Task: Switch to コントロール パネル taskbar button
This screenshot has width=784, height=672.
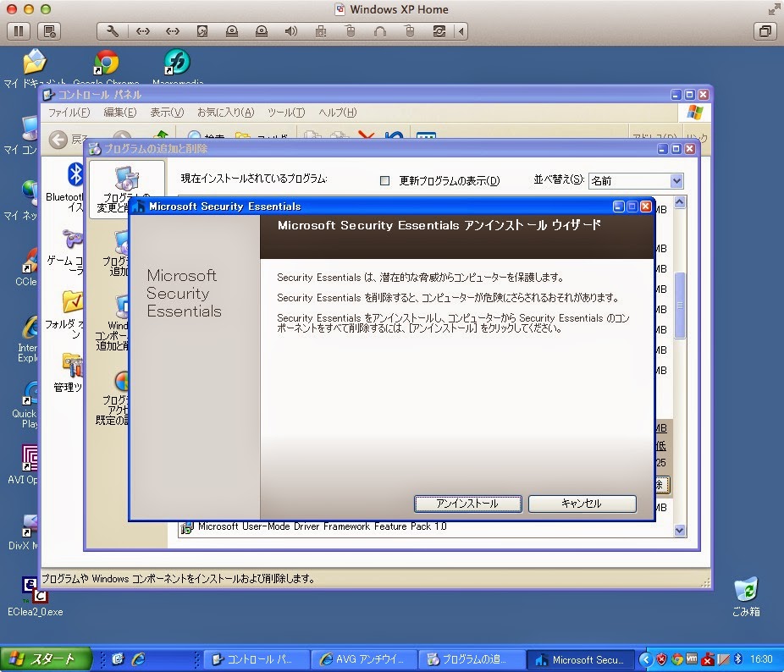Action: coord(255,659)
